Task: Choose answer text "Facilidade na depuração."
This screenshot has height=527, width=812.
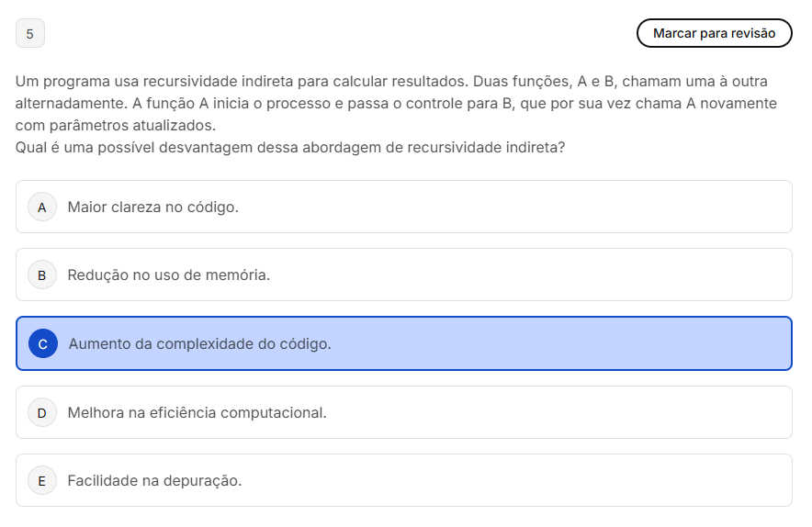Action: (154, 480)
